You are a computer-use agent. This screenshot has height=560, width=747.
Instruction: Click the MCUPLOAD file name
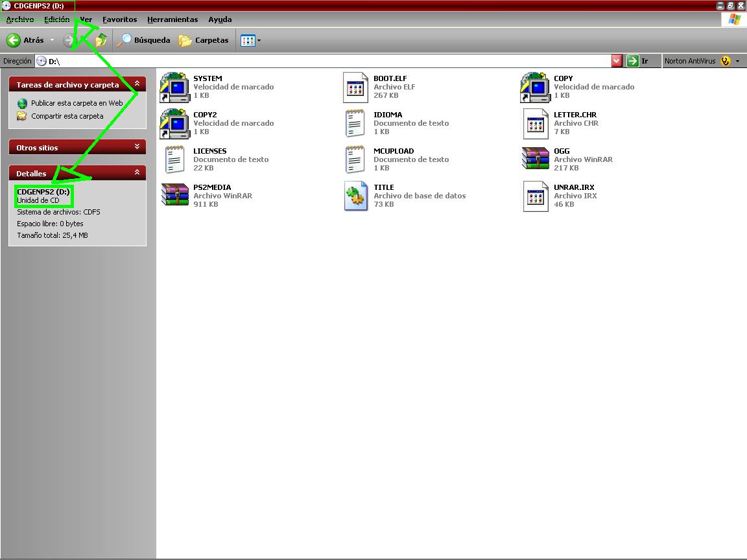pos(394,151)
